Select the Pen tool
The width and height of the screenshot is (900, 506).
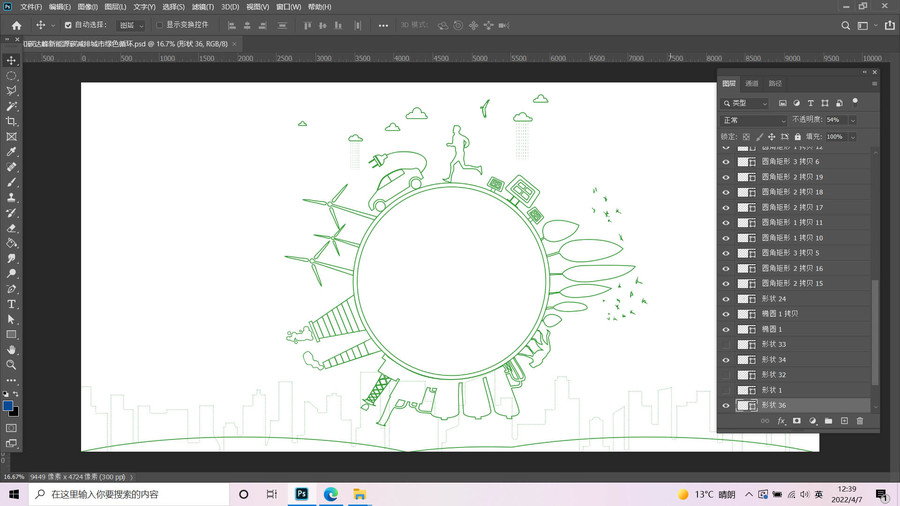pyautogui.click(x=11, y=289)
